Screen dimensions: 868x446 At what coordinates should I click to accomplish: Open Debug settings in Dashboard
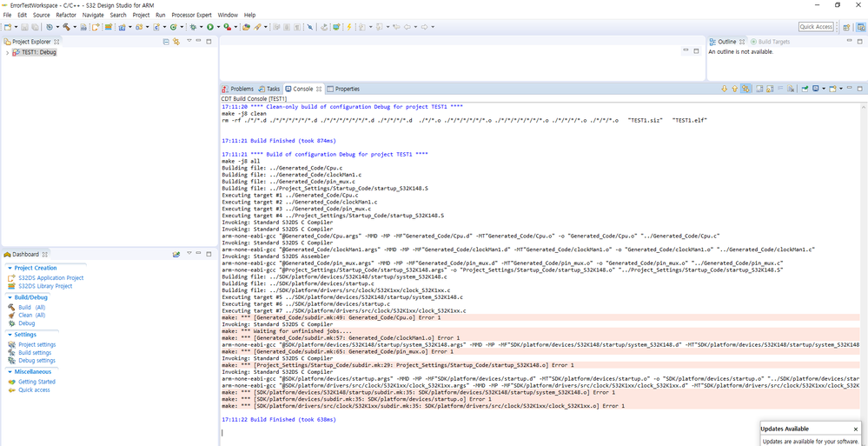(36, 361)
